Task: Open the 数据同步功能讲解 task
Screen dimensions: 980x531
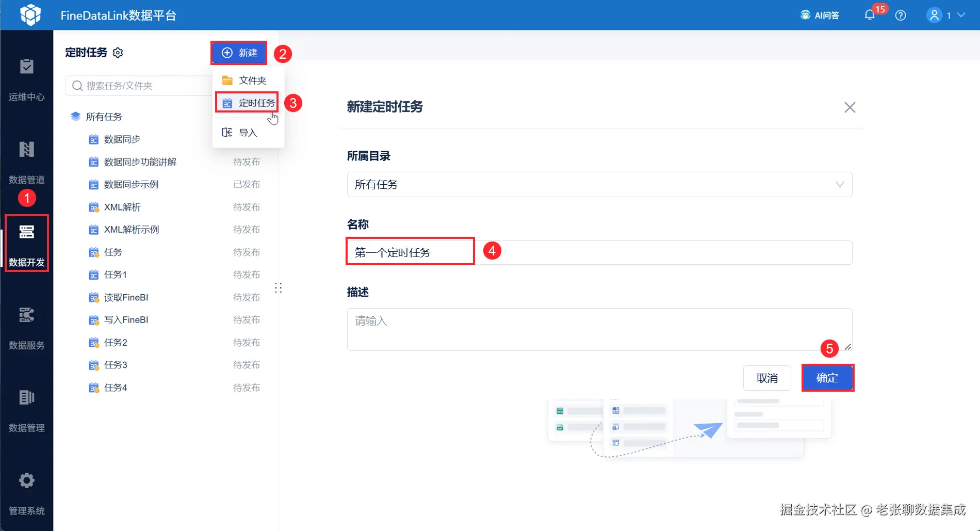Action: (140, 162)
